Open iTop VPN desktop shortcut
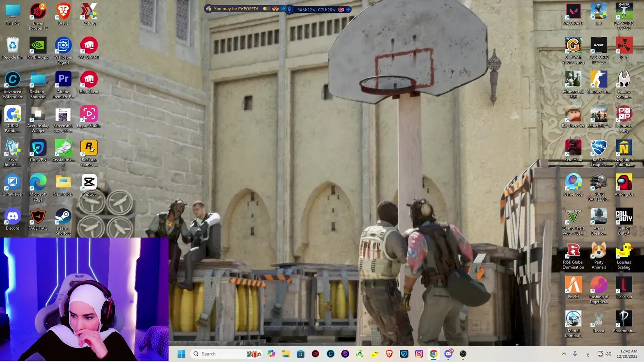Image resolution: width=644 pixels, height=362 pixels. [x=38, y=151]
